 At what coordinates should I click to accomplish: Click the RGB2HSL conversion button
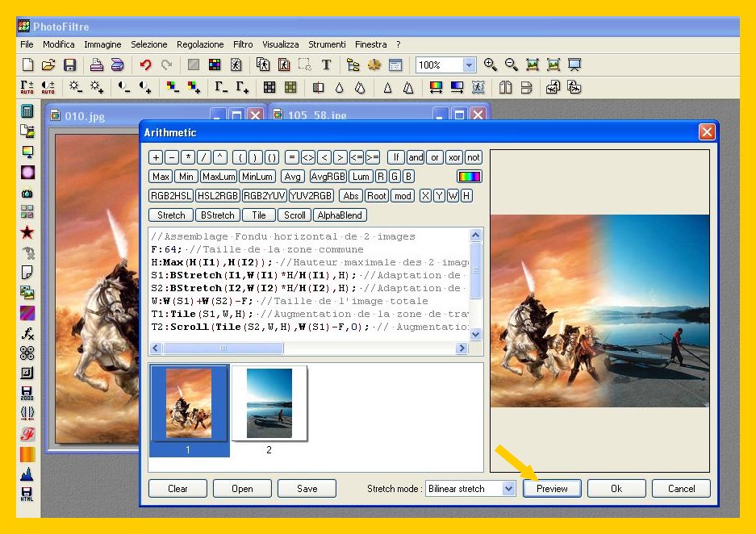(x=171, y=196)
